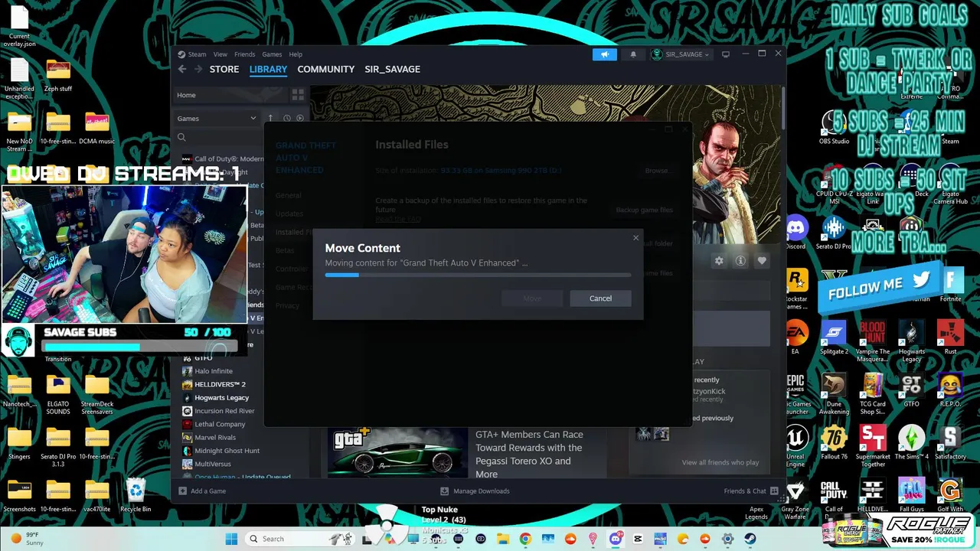Click the File Explorer taskbar icon

503,539
